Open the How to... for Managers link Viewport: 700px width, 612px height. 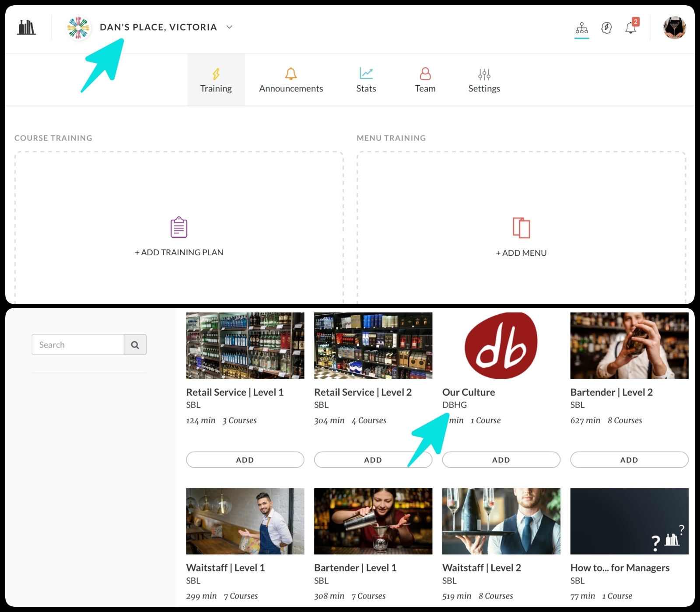click(619, 568)
